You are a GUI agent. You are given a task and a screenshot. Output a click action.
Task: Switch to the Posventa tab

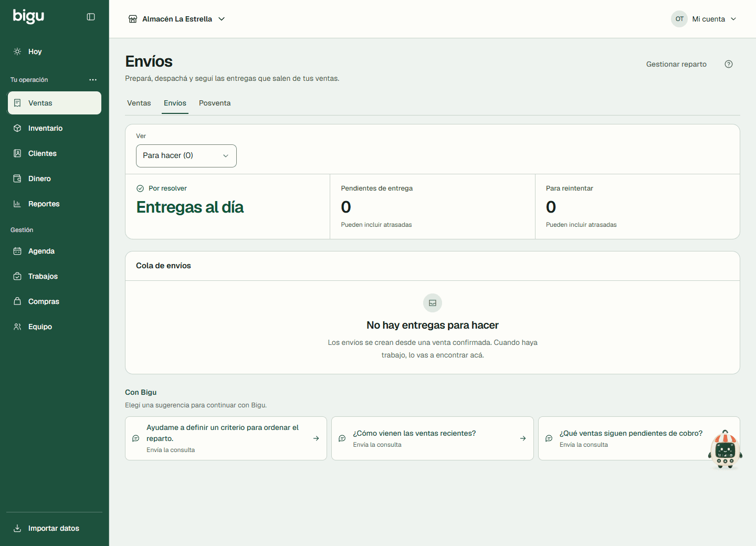coord(215,103)
